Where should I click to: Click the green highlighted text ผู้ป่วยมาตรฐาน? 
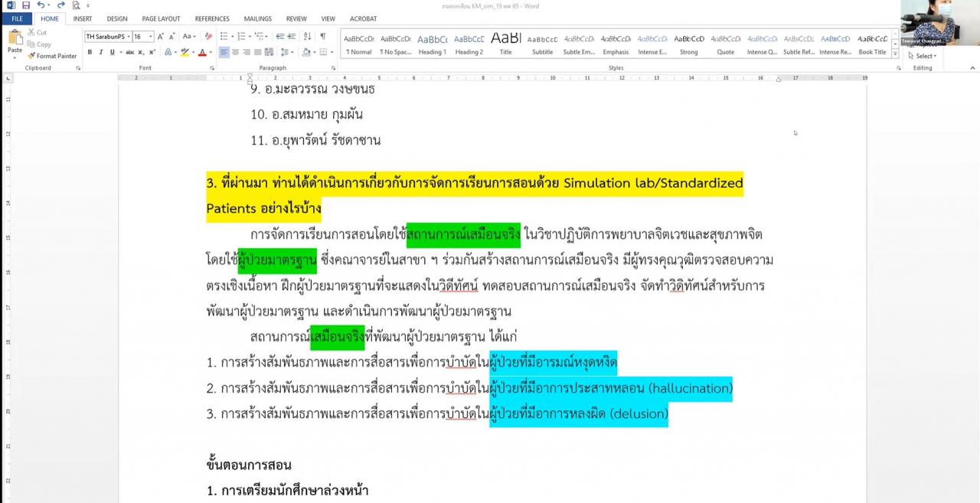pyautogui.click(x=277, y=260)
